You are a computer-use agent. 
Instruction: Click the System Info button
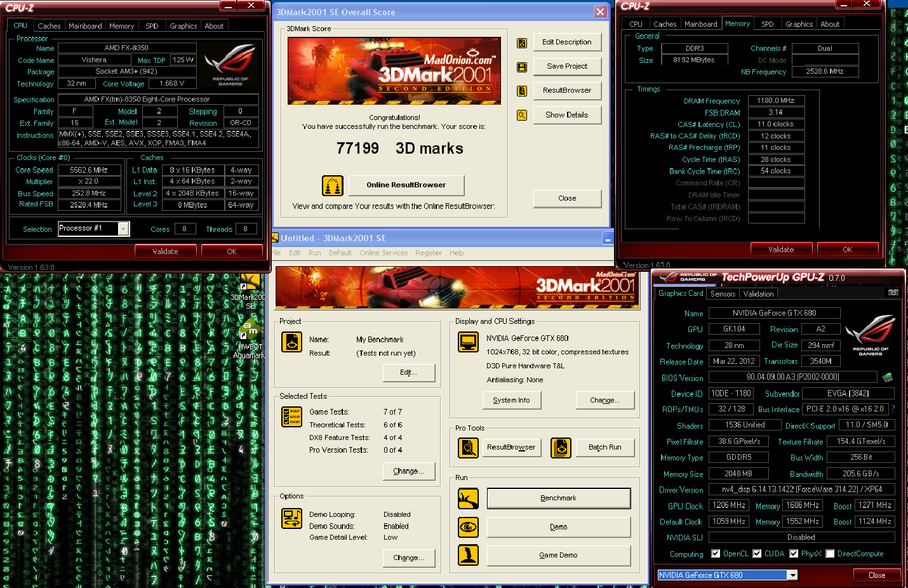tap(511, 400)
